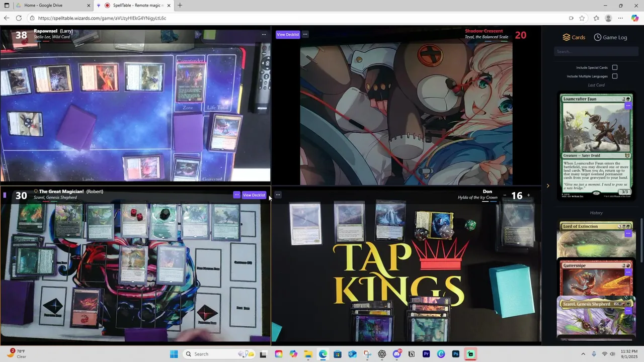Open Snipping Tool from taskbar

coord(367,354)
